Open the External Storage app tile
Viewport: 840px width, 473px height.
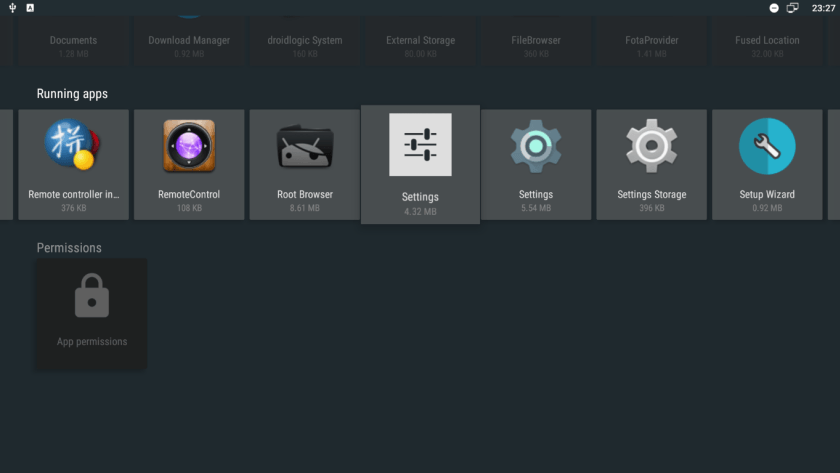(421, 40)
